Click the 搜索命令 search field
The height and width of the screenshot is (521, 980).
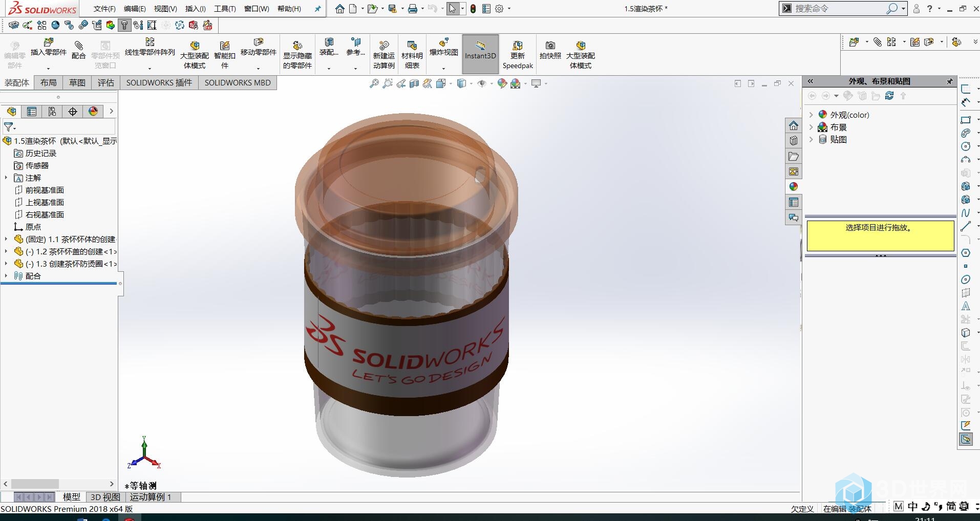tap(840, 9)
